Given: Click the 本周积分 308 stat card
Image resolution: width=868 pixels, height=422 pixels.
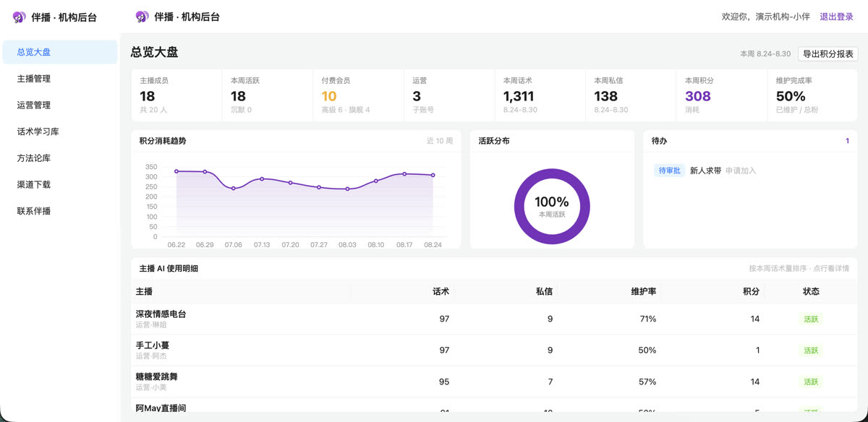Looking at the screenshot, I should pyautogui.click(x=720, y=95).
